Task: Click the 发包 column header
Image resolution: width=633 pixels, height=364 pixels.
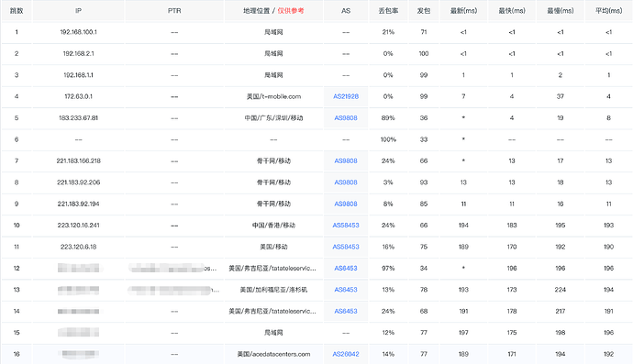Action: click(x=424, y=11)
